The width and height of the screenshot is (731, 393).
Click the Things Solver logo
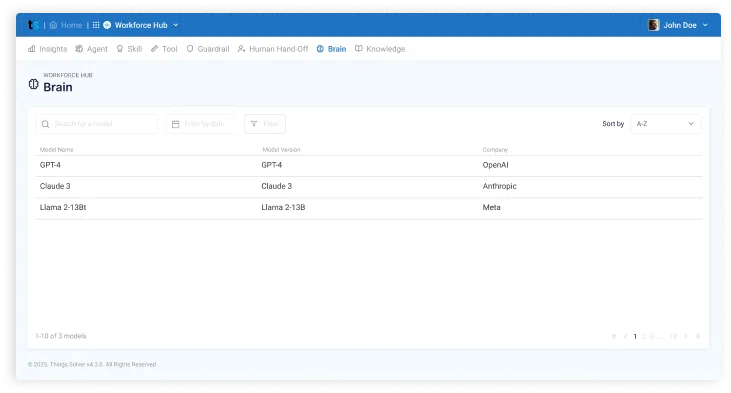(x=33, y=25)
